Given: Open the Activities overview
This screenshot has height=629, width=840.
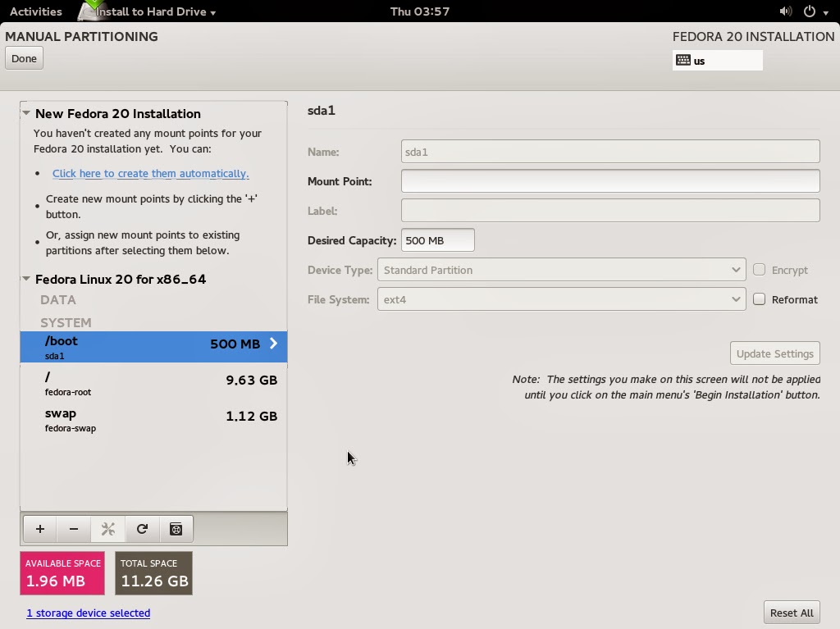Looking at the screenshot, I should pos(36,11).
